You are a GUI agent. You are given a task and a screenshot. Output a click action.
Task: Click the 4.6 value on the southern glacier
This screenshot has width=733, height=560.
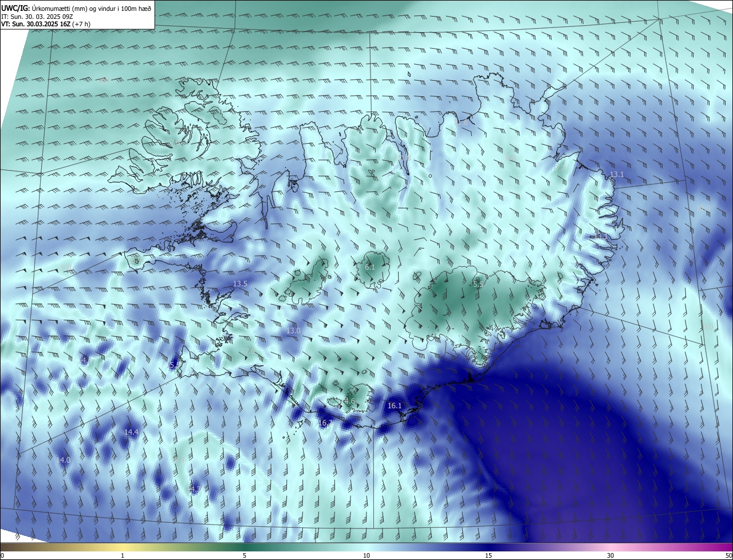click(x=350, y=402)
